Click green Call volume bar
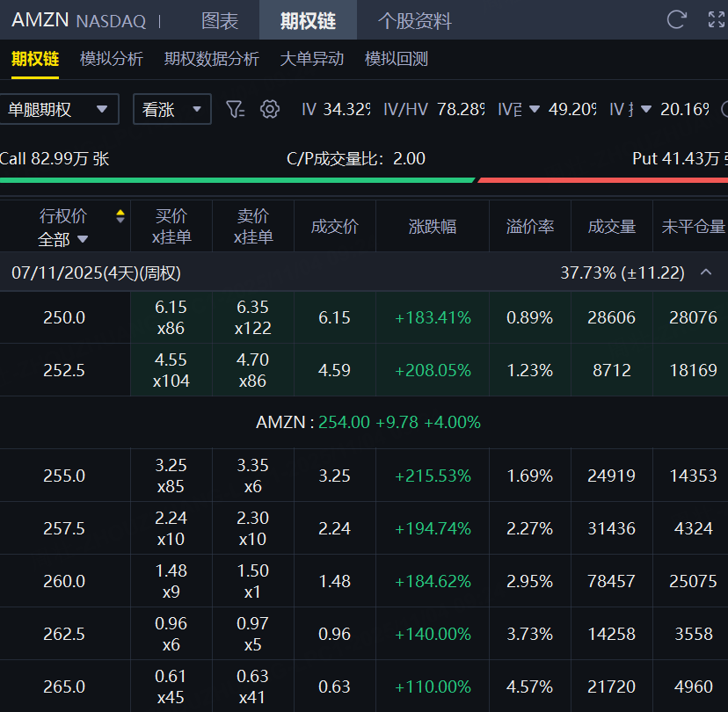 237,180
